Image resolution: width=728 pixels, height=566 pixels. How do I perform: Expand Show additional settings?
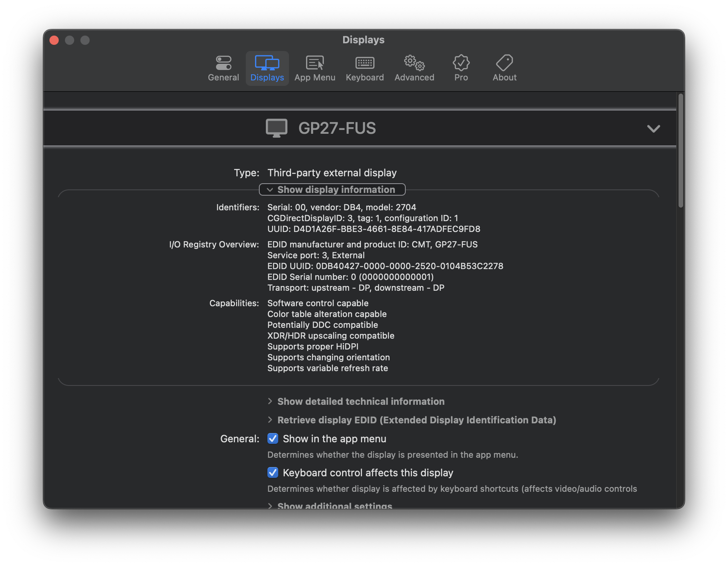[334, 505]
